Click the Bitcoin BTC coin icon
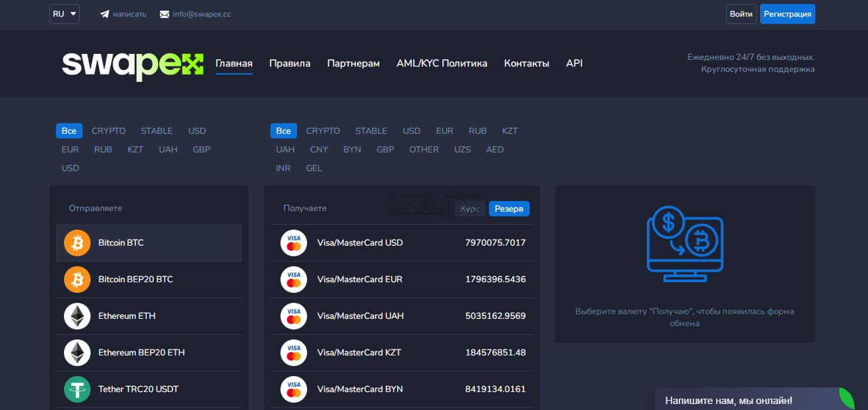This screenshot has height=410, width=868. coord(77,243)
